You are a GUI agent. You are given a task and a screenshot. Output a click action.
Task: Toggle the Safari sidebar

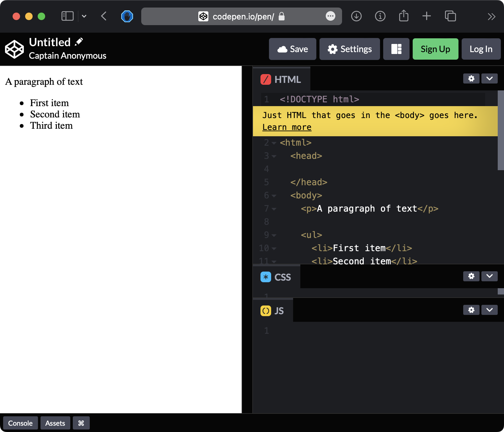click(x=67, y=16)
